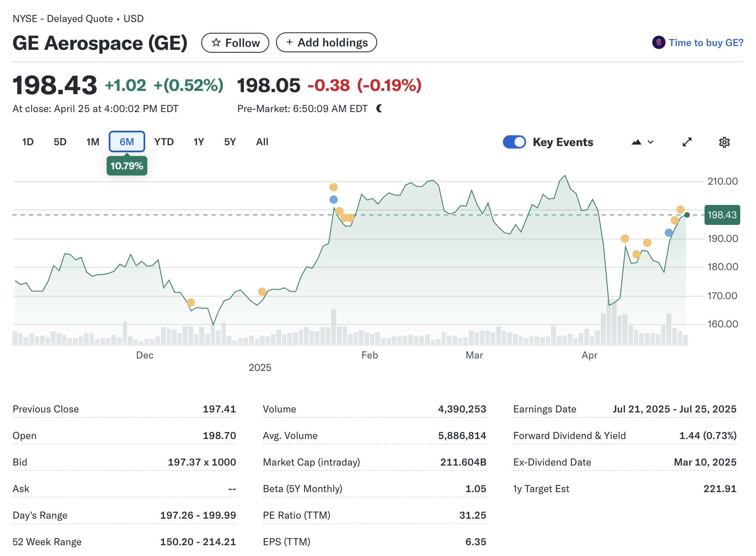Click Market Cap value 211.604B
Screen dimensions: 756x556
[x=463, y=462]
